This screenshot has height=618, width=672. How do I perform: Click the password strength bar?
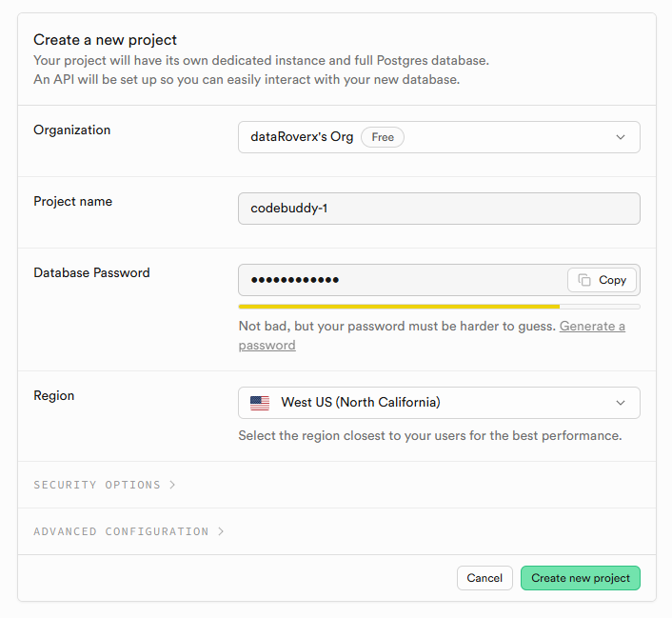coord(439,307)
